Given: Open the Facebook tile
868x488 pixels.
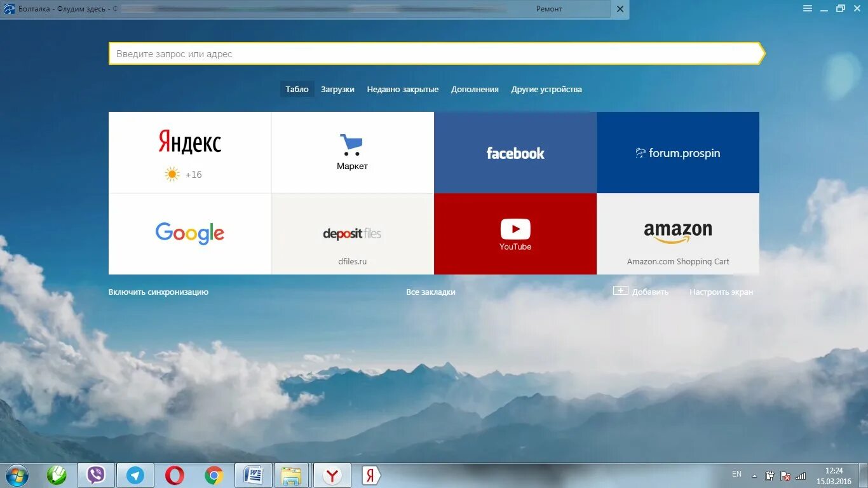Looking at the screenshot, I should 515,152.
